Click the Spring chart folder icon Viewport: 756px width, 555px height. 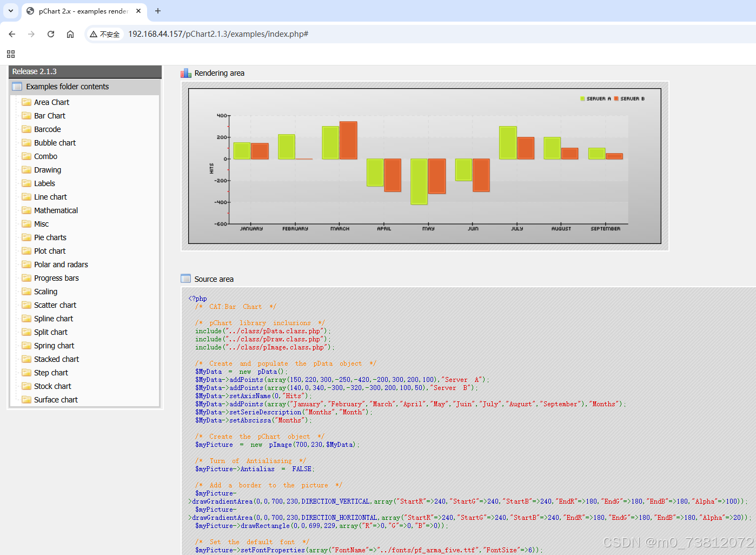click(26, 346)
